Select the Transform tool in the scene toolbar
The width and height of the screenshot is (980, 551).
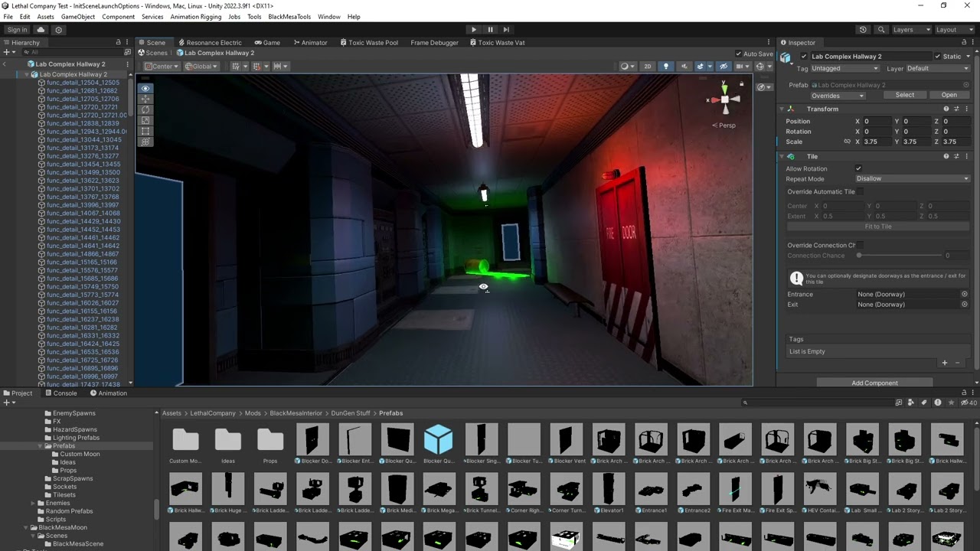tap(145, 142)
